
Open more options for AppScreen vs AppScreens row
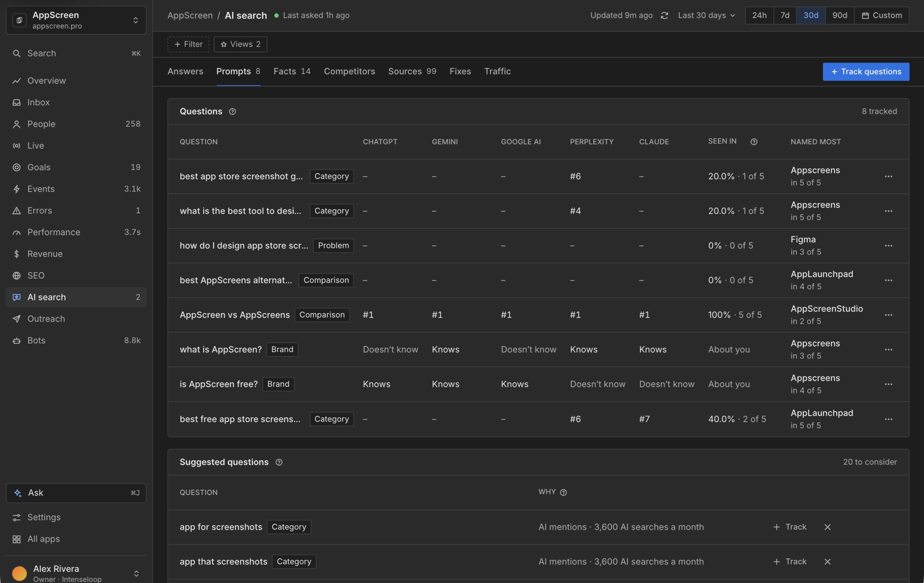pos(889,315)
